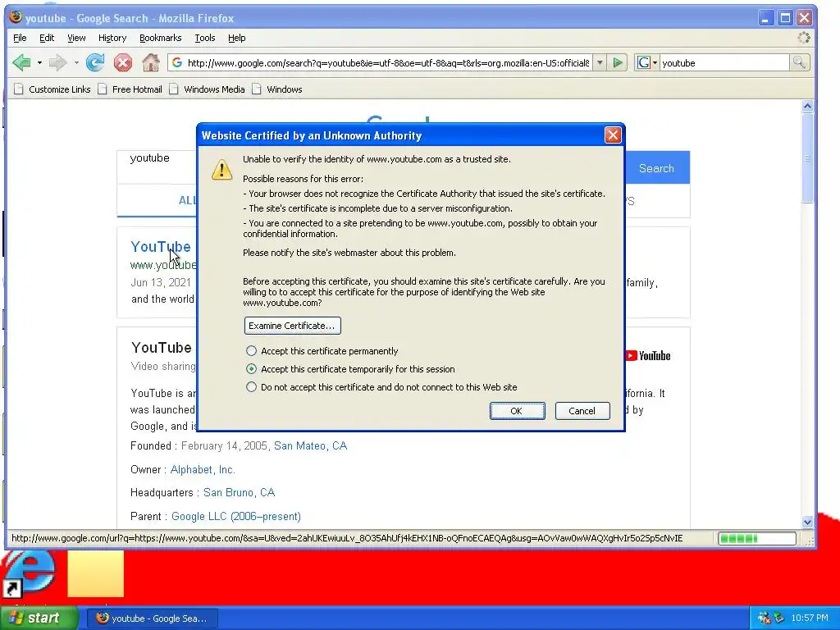This screenshot has width=840, height=630.
Task: Open the View menu
Action: click(x=76, y=38)
